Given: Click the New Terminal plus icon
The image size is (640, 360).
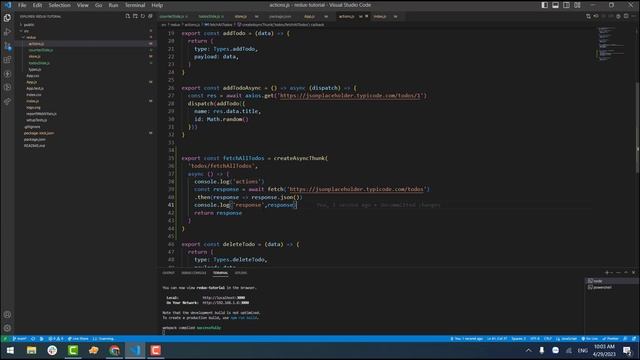Looking at the screenshot, I should (607, 272).
